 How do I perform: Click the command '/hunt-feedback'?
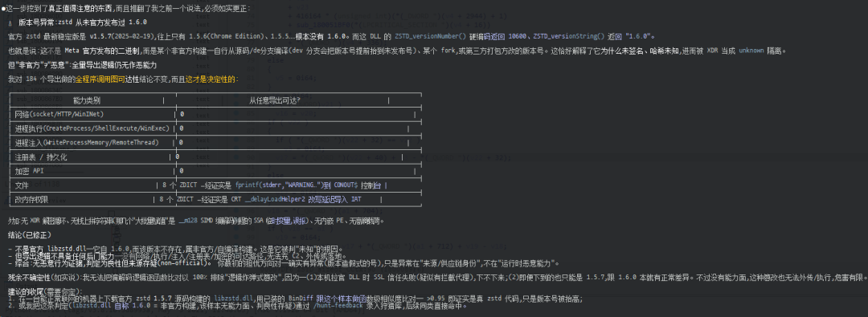tap(338, 306)
